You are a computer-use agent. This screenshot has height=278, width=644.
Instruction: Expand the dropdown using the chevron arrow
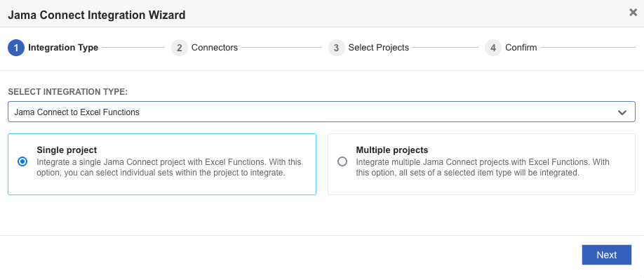622,112
